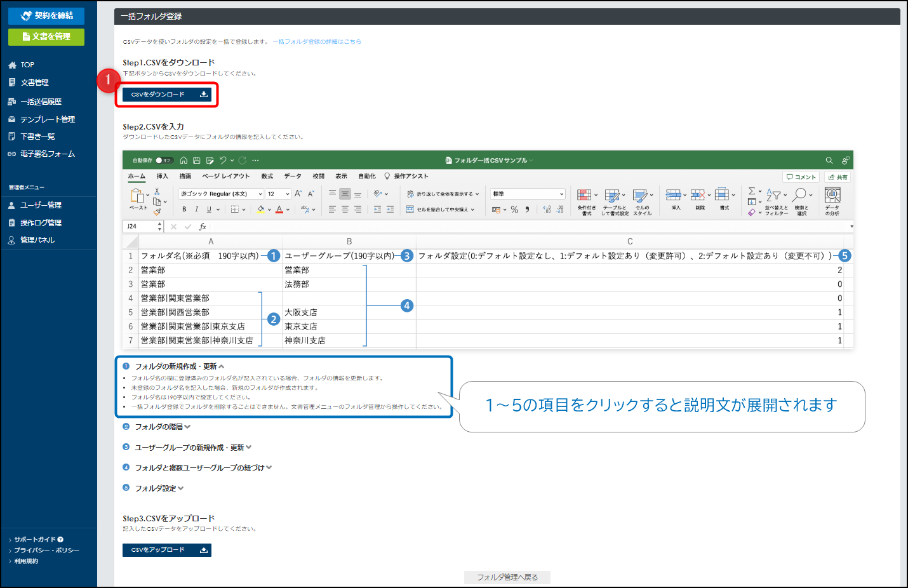Click the Excel undo icon
908x588 pixels.
click(223, 160)
